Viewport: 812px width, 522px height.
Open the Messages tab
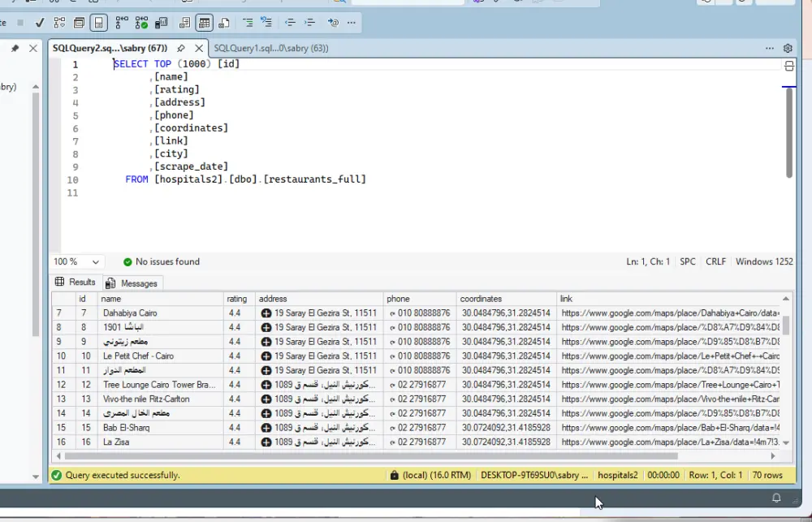point(132,283)
